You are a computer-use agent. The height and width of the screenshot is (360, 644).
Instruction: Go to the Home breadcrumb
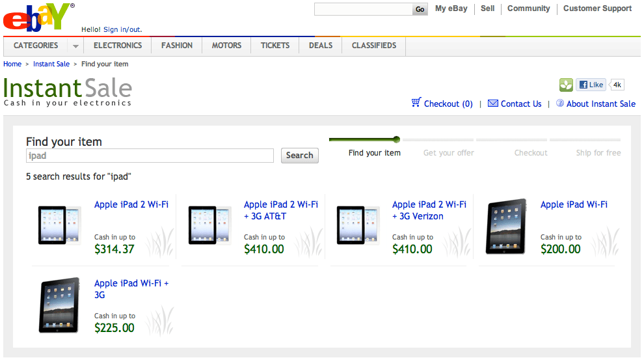tap(12, 64)
